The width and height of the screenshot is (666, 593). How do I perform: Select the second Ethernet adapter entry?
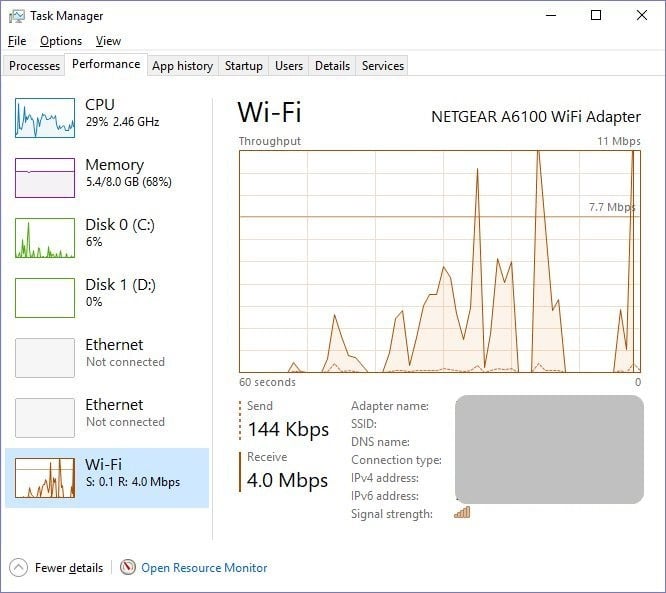[x=108, y=413]
